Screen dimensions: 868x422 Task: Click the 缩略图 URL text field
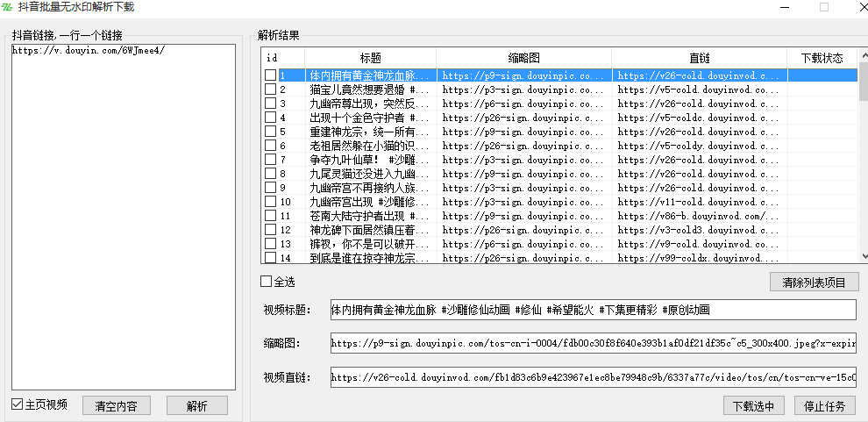[x=593, y=343]
